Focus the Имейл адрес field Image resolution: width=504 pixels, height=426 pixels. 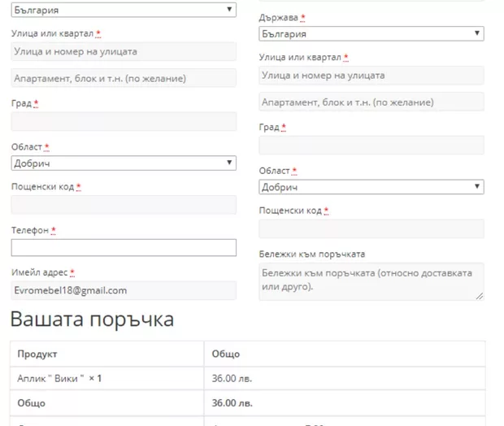click(123, 290)
